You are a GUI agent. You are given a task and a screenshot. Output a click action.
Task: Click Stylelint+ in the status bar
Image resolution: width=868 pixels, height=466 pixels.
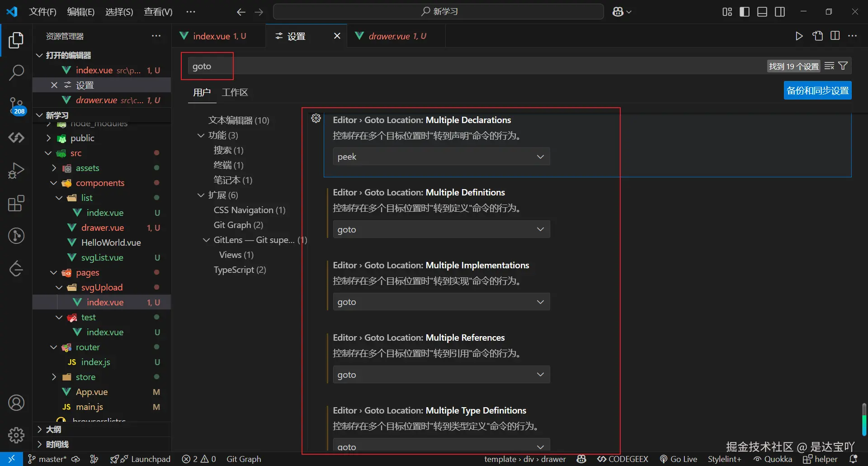(725, 459)
